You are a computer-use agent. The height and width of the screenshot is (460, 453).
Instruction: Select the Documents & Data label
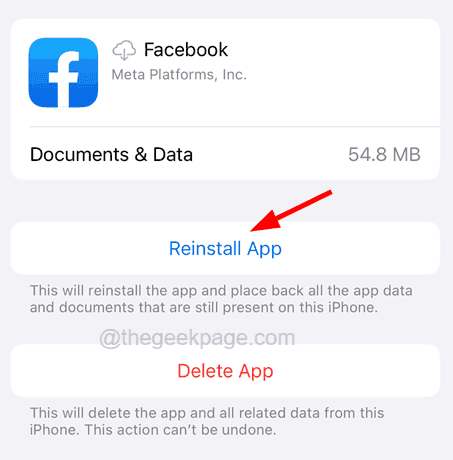[111, 155]
